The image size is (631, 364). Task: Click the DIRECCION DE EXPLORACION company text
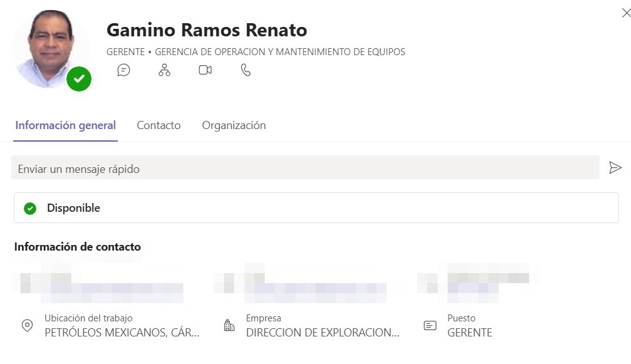click(x=322, y=333)
